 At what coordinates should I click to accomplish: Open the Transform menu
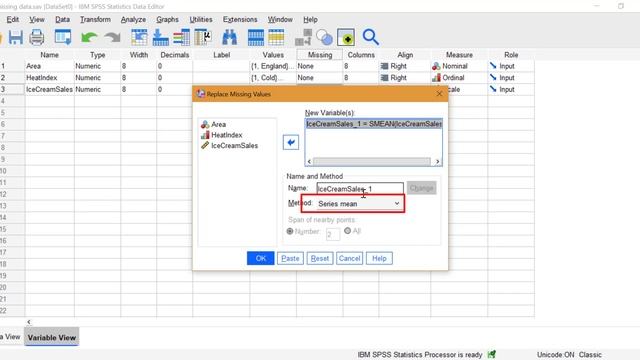coord(95,20)
